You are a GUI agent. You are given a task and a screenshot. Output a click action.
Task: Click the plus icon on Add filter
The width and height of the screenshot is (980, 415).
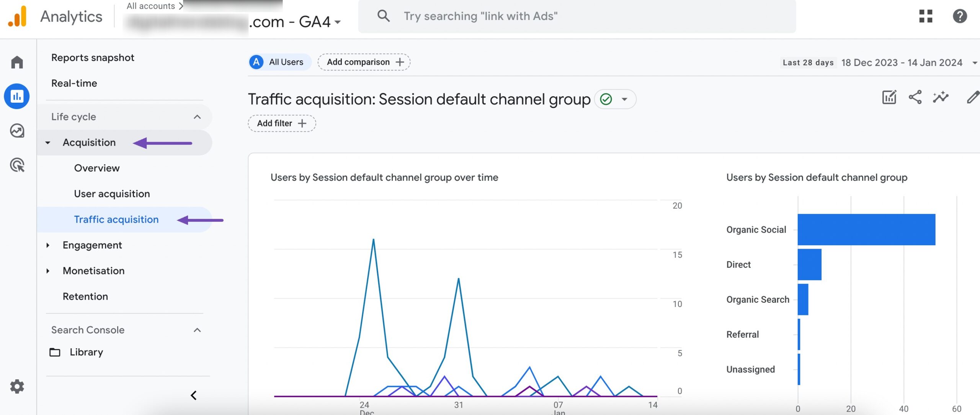tap(302, 123)
